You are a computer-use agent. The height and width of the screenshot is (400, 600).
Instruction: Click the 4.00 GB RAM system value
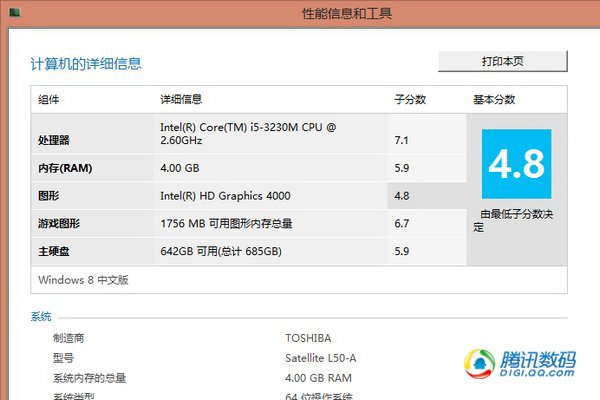click(318, 378)
